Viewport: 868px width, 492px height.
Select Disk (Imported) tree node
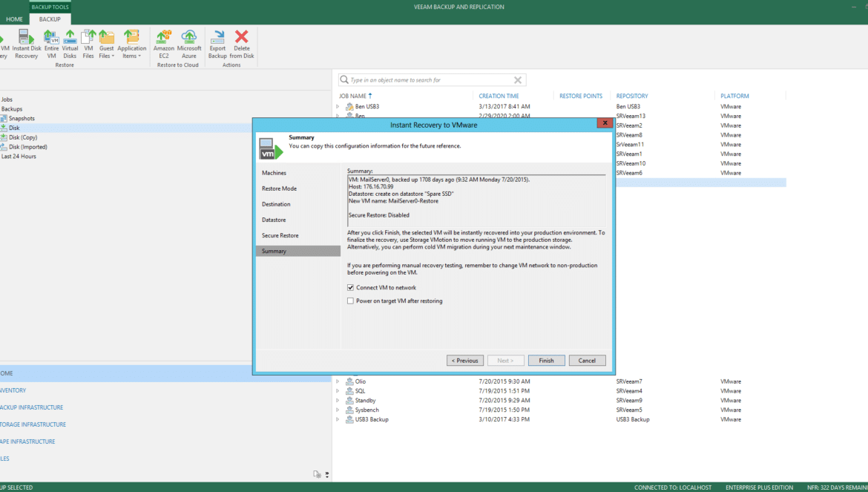tap(27, 147)
